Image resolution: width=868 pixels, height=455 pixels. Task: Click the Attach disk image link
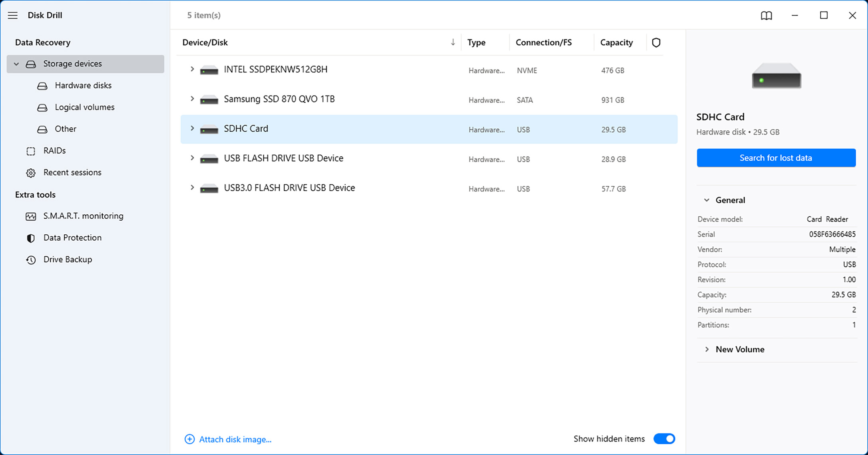pyautogui.click(x=235, y=439)
